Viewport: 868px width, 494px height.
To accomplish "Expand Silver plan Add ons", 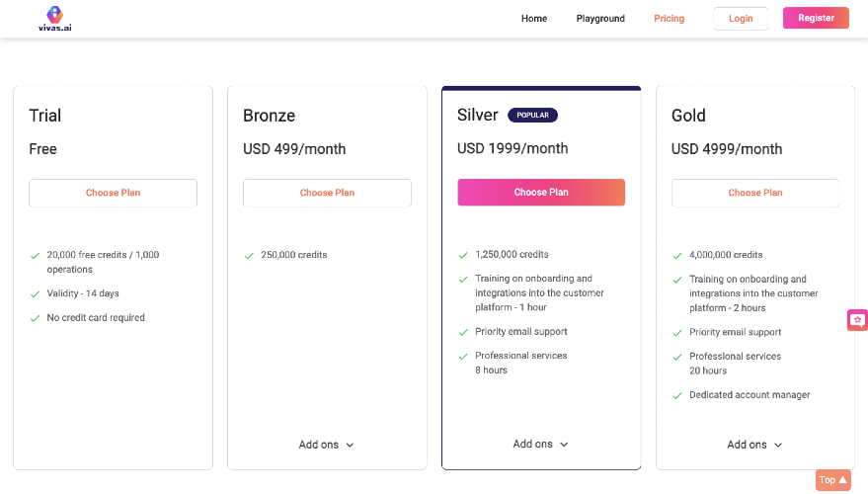I will [541, 445].
